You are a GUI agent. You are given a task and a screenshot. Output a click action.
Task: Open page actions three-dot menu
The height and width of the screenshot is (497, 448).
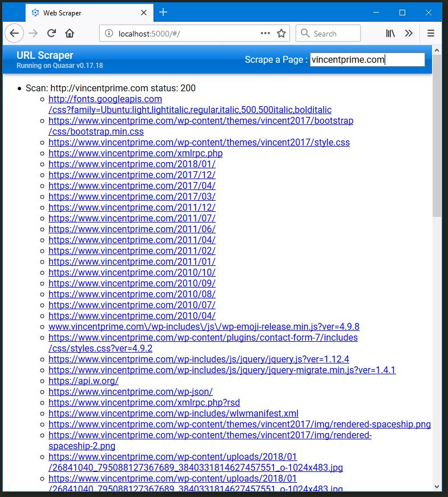tap(265, 33)
